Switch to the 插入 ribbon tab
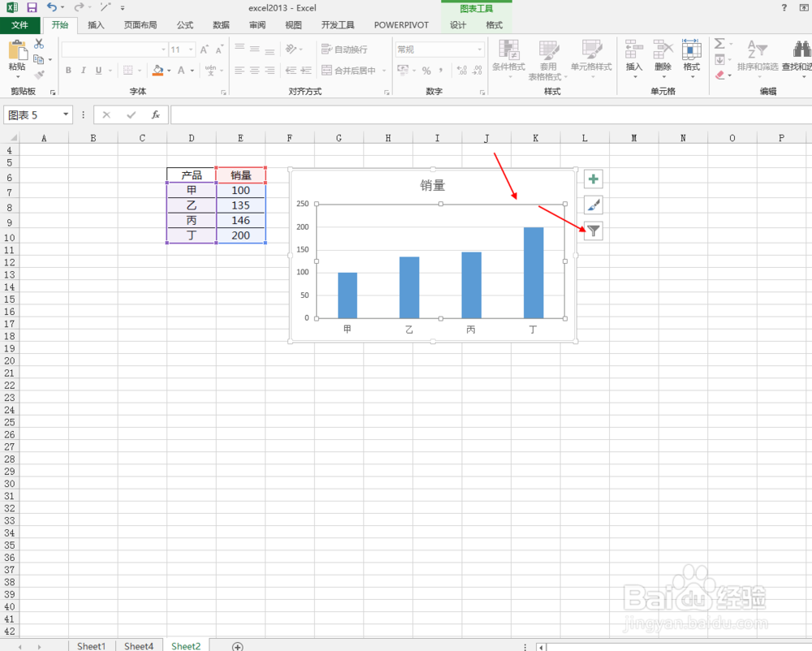The height and width of the screenshot is (651, 812). (96, 24)
